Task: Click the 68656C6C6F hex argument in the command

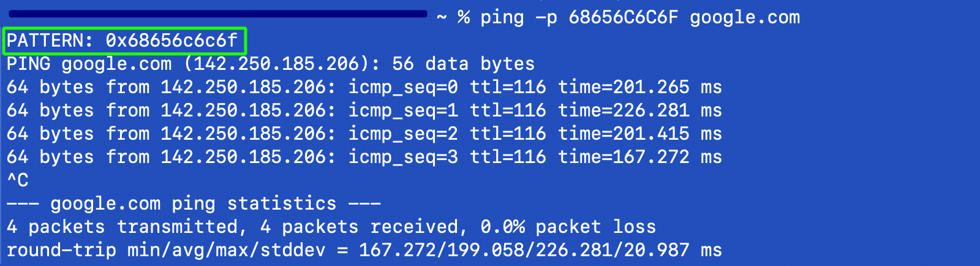Action: pyautogui.click(x=623, y=18)
